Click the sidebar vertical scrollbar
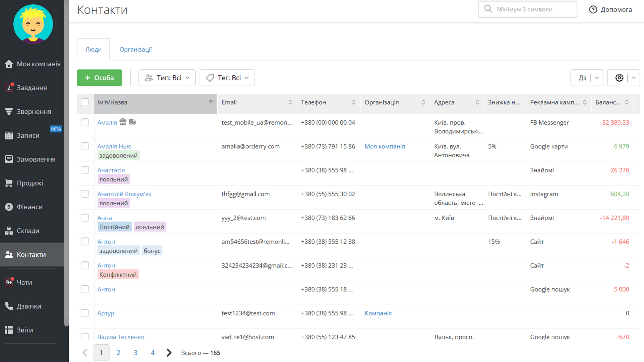 pyautogui.click(x=66, y=163)
